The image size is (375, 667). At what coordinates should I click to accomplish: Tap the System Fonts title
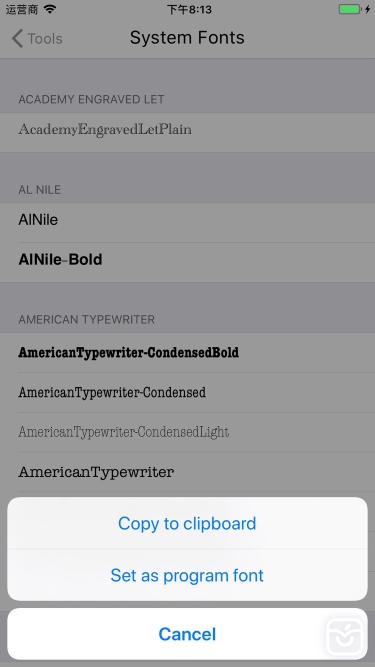click(187, 38)
